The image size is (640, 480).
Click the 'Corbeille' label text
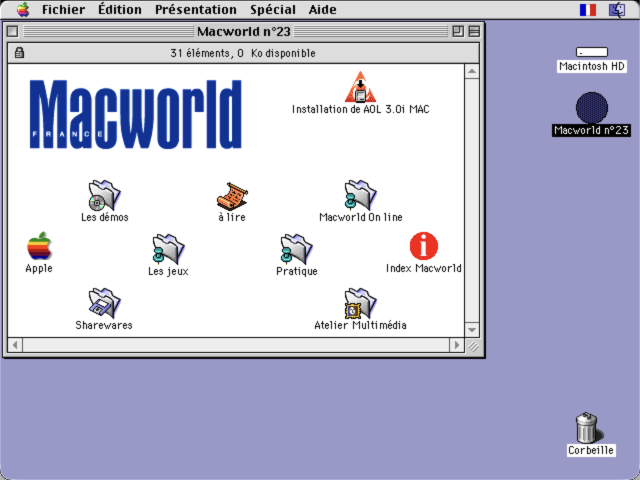click(x=591, y=450)
